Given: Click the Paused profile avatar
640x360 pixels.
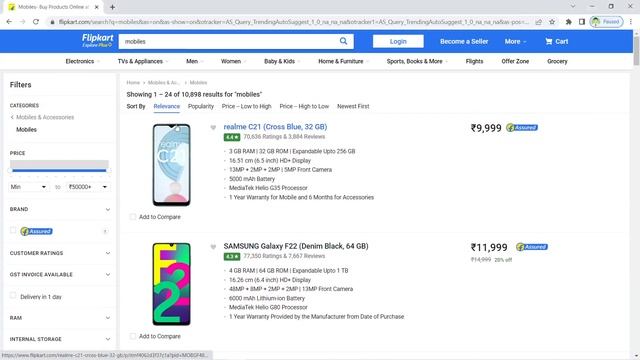Looking at the screenshot, I should coord(606,22).
